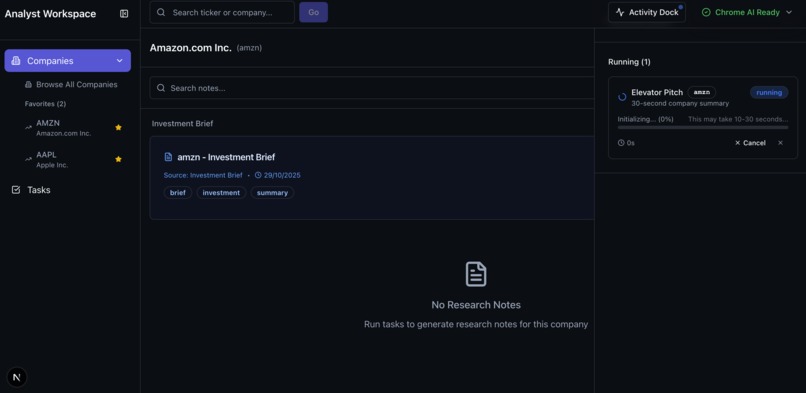Cancel the Elevator Pitch task

(750, 143)
